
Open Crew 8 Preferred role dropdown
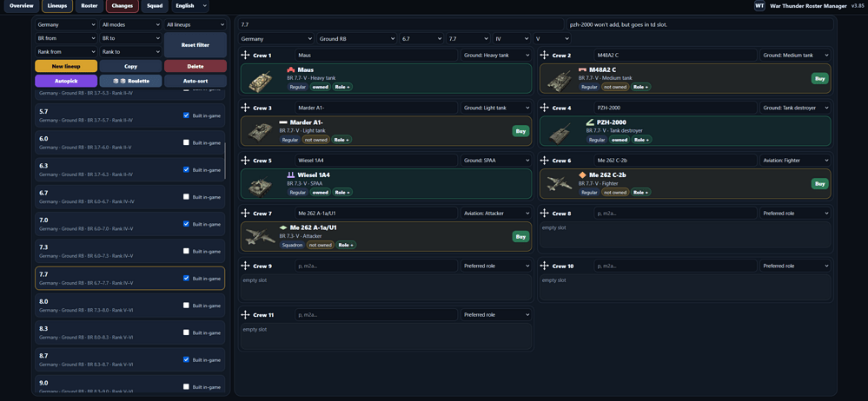(x=795, y=213)
